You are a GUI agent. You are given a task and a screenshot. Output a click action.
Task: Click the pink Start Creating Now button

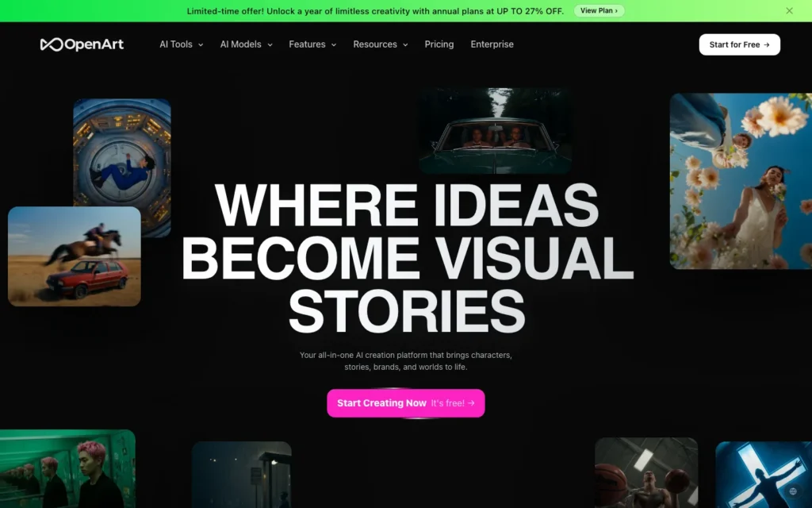406,403
